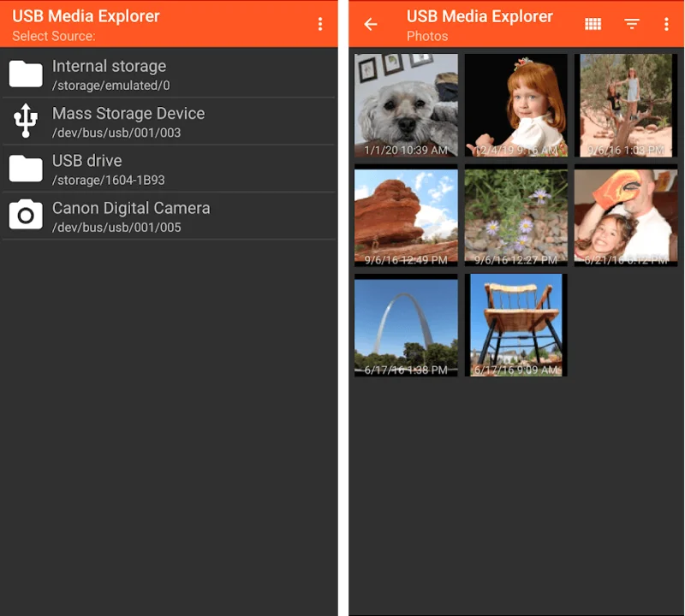Screen dimensions: 685x616
Task: Open the red rock photo from 9/6/16 12:49 PM
Action: pyautogui.click(x=406, y=216)
